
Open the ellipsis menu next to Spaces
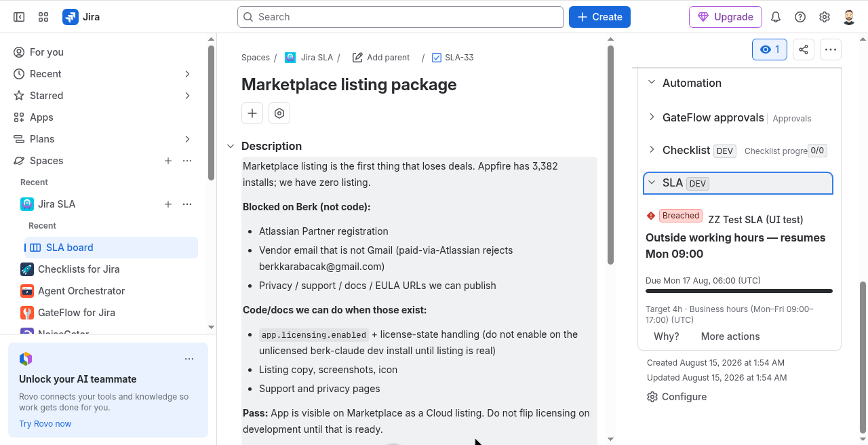(187, 161)
